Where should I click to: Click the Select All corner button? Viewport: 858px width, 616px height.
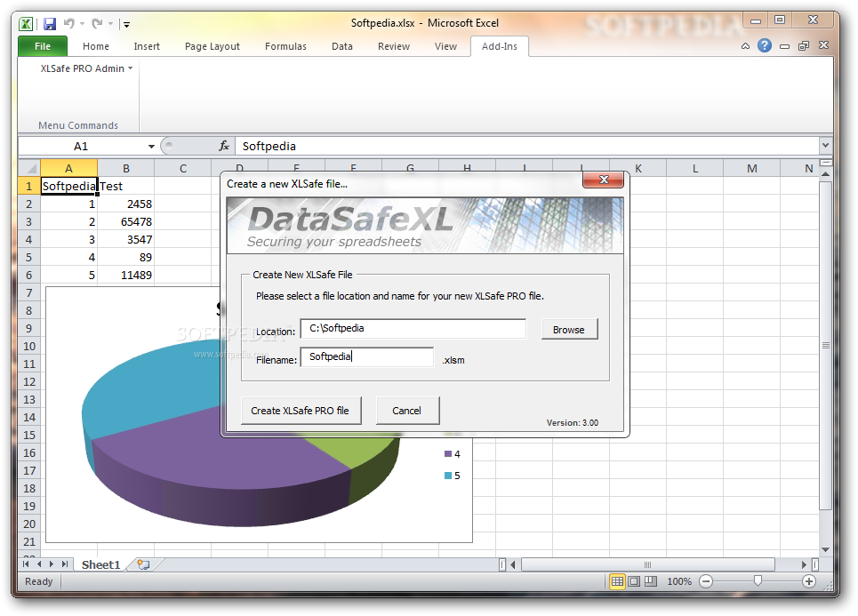pos(29,168)
